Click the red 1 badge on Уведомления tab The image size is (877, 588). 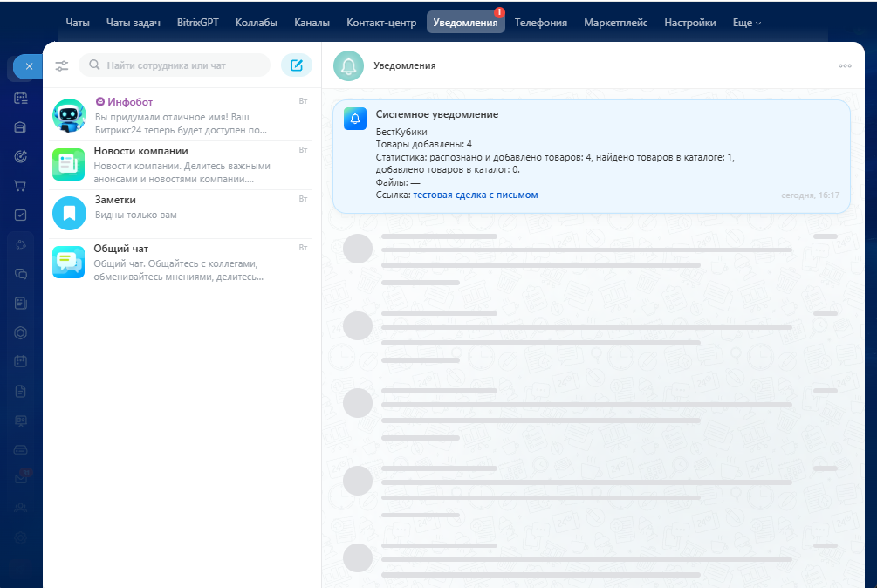499,12
